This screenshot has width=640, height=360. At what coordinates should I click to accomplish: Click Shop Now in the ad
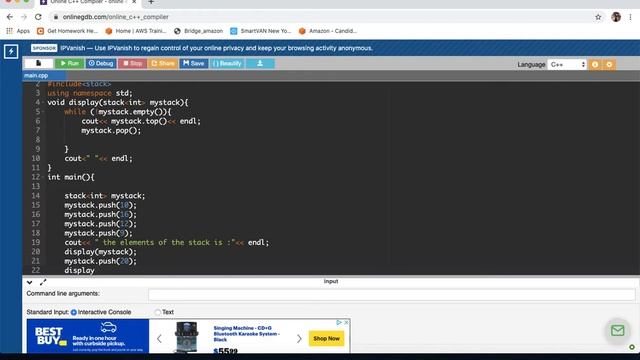[326, 338]
